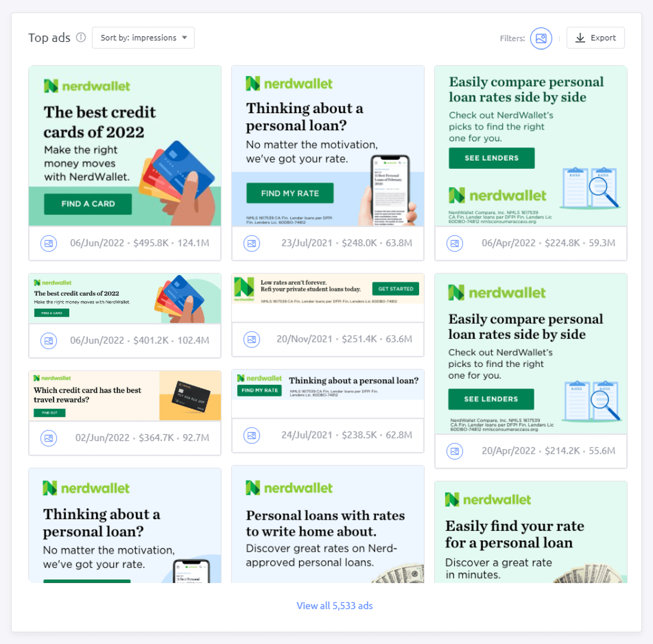Screen dimensions: 653x644
Task: Click image icon under 20/Apr/2022 $214.2K ad
Action: point(454,451)
